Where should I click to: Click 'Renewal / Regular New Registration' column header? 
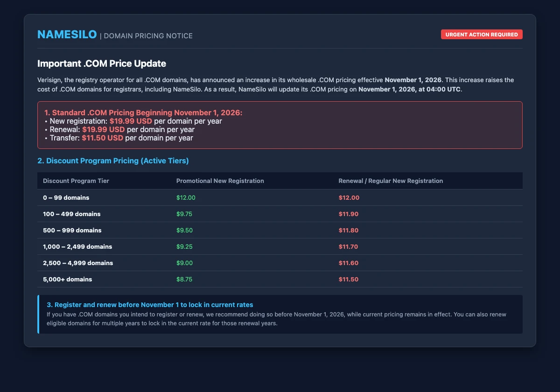click(391, 181)
